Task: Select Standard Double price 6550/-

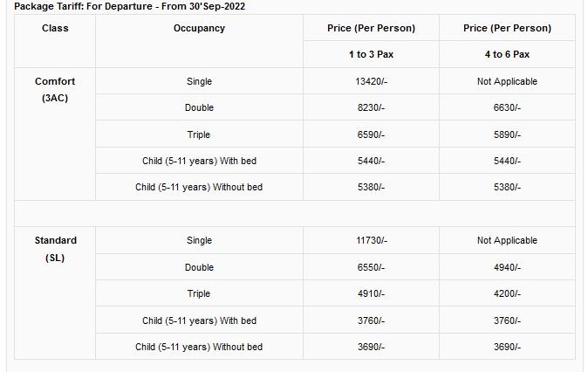Action: pos(371,267)
